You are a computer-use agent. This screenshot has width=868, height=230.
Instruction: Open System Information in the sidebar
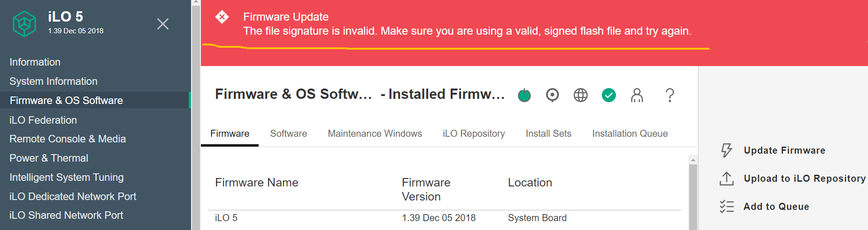point(54,82)
